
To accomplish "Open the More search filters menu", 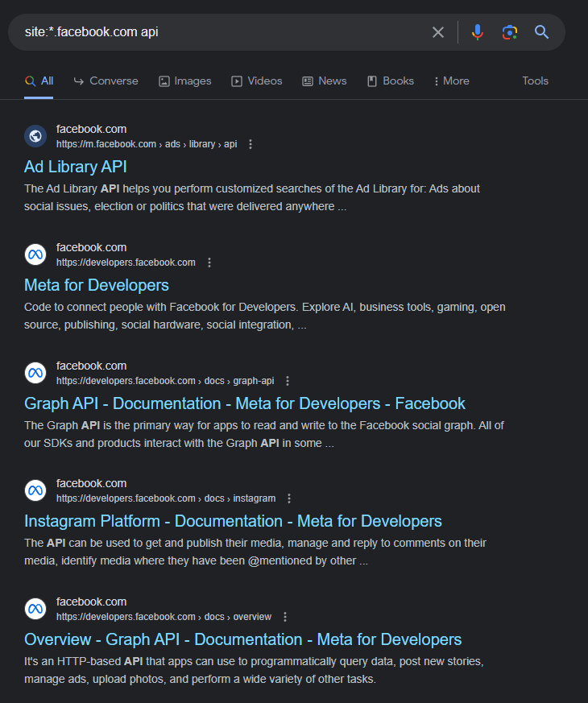I will [x=451, y=81].
